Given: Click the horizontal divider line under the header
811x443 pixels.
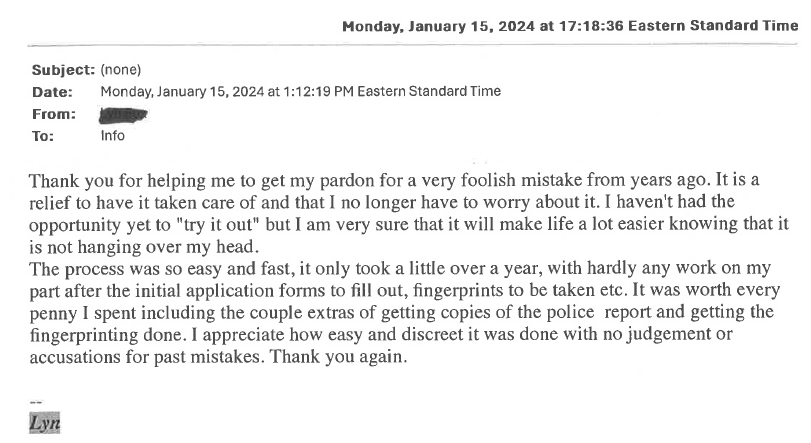Looking at the screenshot, I should [413, 45].
